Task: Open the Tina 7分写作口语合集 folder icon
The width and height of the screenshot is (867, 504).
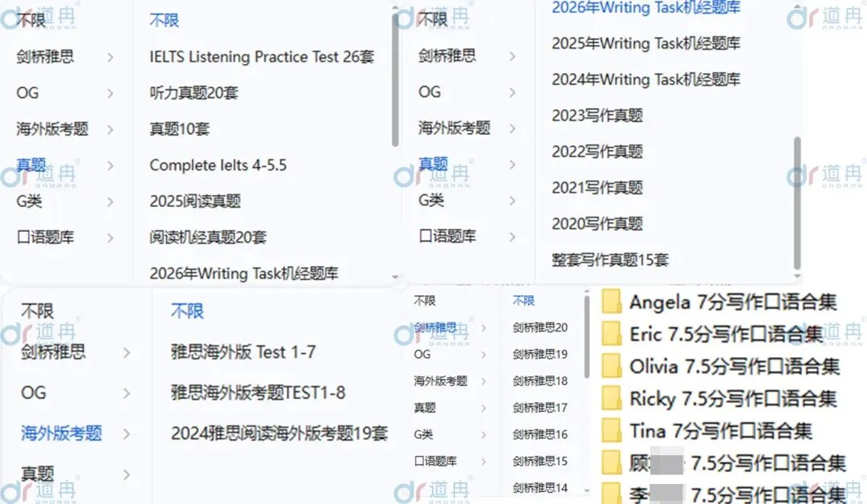Action: click(612, 430)
